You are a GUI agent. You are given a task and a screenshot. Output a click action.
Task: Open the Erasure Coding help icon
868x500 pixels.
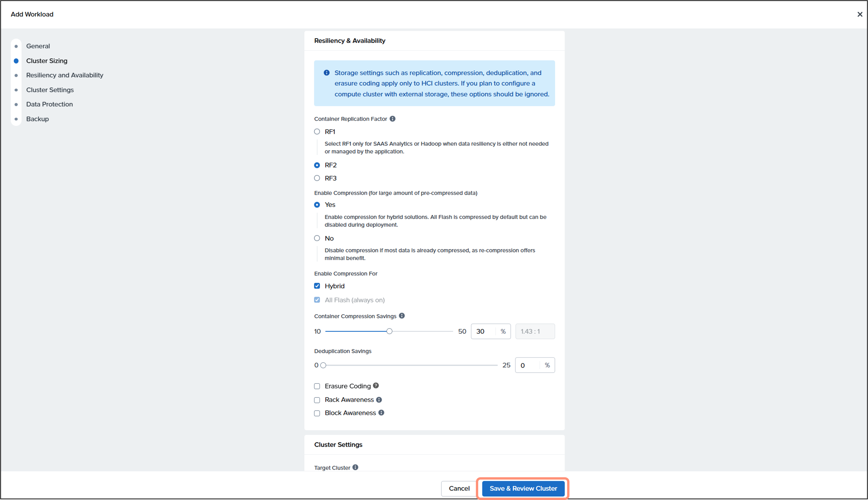(376, 385)
